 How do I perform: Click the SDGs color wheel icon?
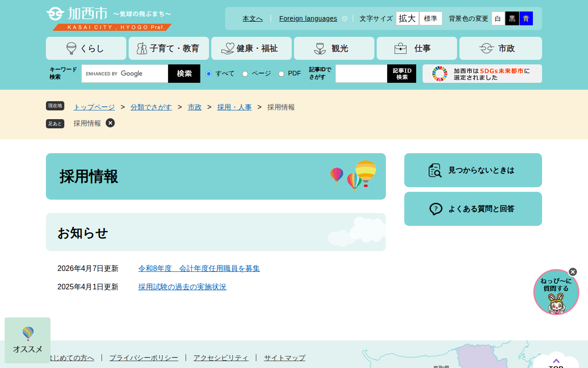(440, 74)
